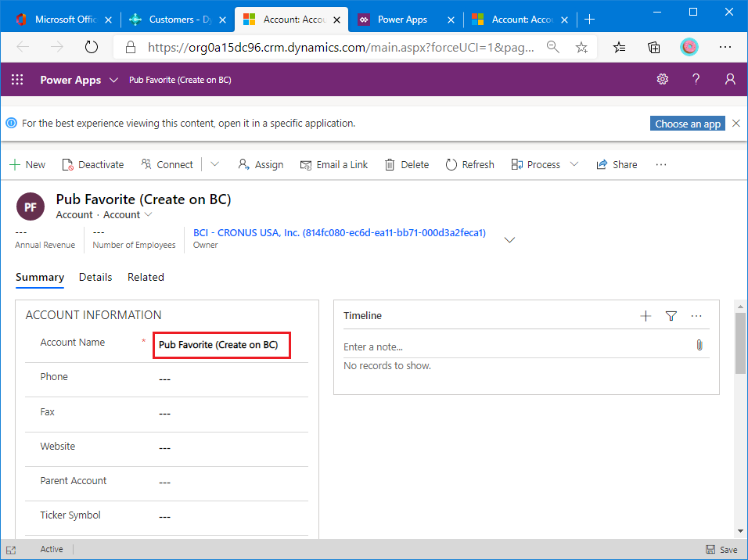Image resolution: width=748 pixels, height=560 pixels.
Task: Click the browser reload icon
Action: (91, 47)
